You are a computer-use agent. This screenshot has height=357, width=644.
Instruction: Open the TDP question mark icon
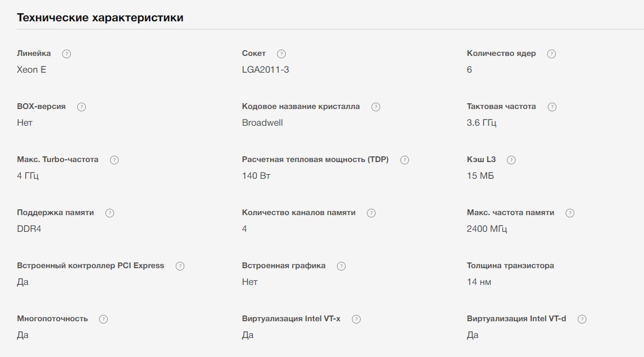[404, 160]
